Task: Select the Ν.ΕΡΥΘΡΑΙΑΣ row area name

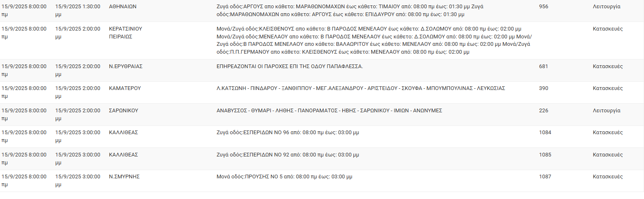Action: point(125,66)
